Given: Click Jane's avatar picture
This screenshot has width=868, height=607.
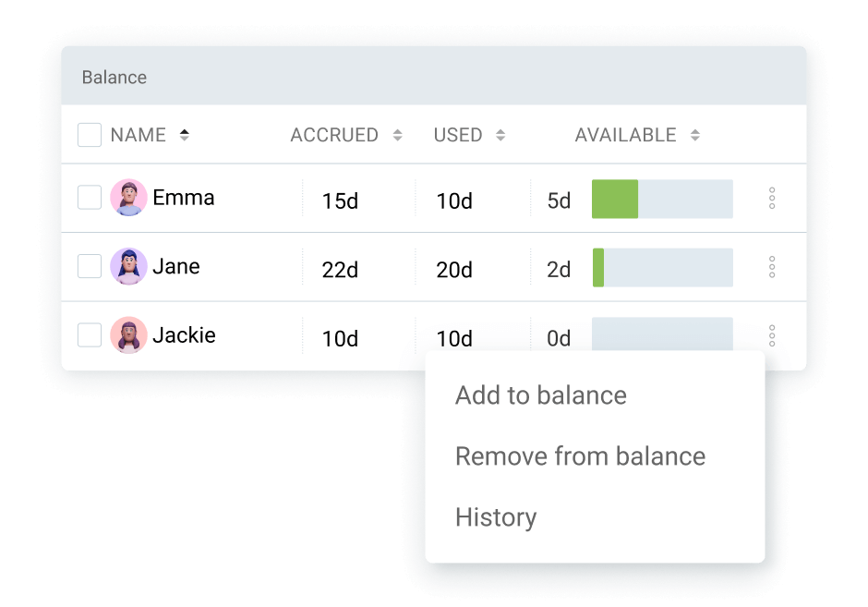Looking at the screenshot, I should 128,266.
